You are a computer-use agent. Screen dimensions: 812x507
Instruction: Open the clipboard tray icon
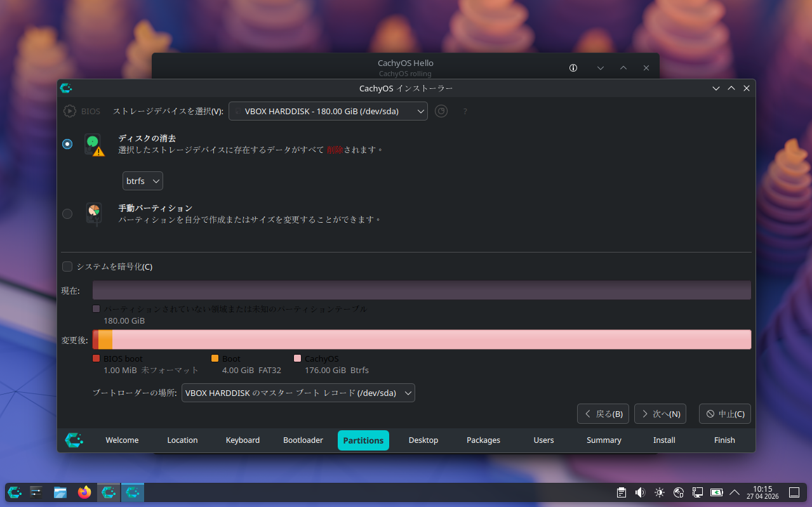[x=622, y=492]
